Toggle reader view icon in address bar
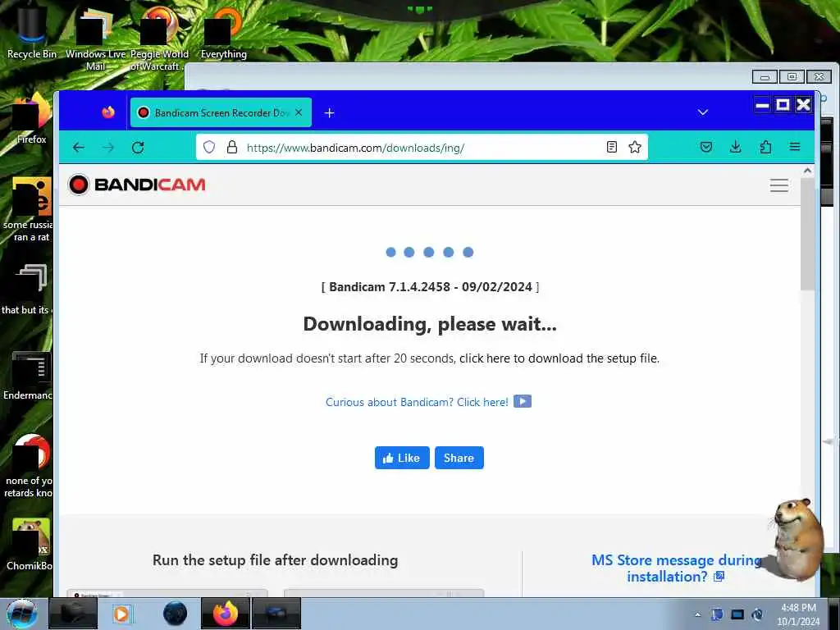 611,147
